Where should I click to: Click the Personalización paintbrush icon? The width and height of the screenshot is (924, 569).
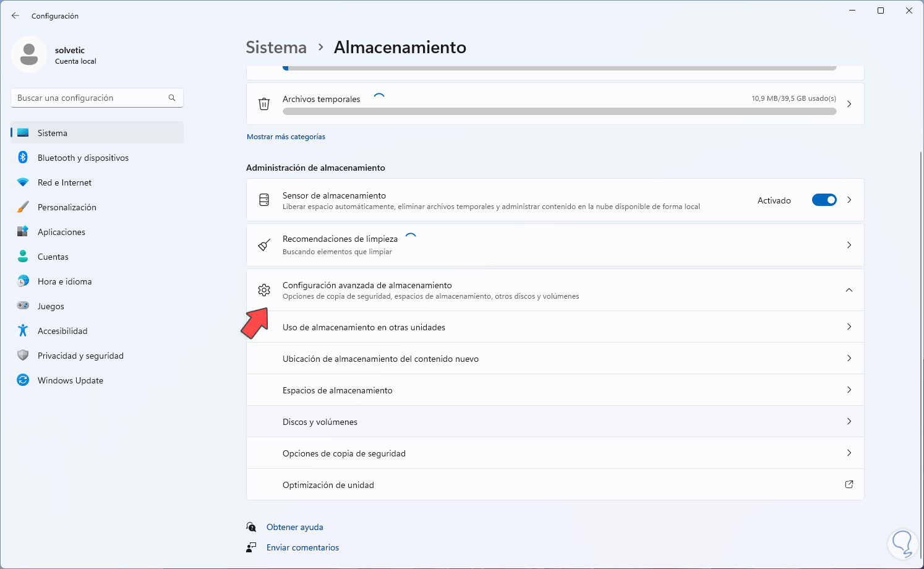(23, 207)
